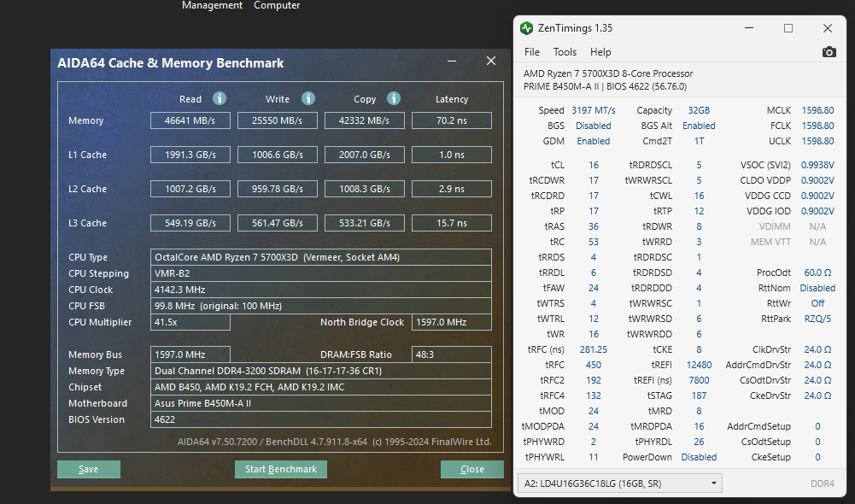Viewport: 855px width, 504px height.
Task: Click the ProcOdt value 60.0 Ω
Action: coord(817,273)
